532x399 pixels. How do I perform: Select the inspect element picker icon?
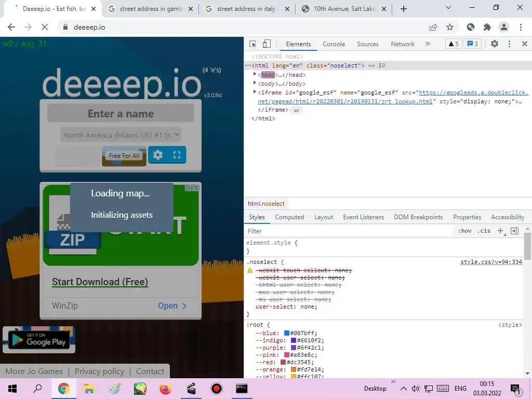point(252,44)
